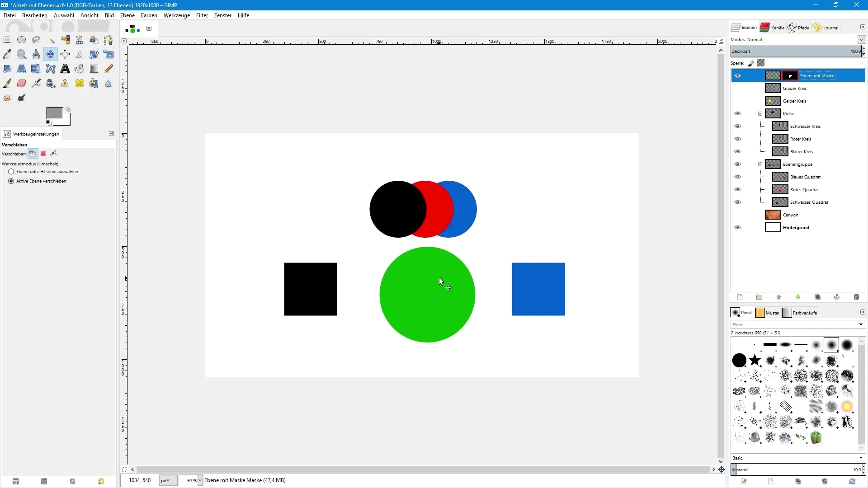The width and height of the screenshot is (868, 488).
Task: Select the Gradient blend tool
Action: click(x=94, y=69)
